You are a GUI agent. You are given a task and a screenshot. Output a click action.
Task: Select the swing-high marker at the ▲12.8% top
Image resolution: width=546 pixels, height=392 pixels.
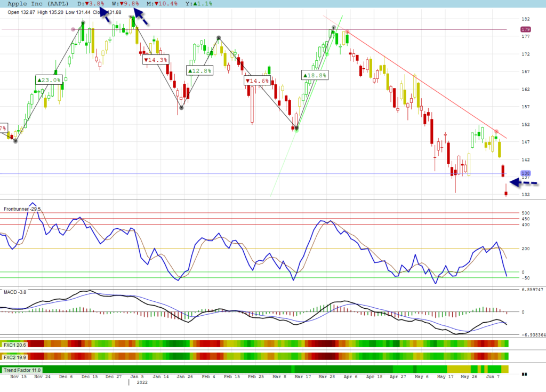(219, 38)
